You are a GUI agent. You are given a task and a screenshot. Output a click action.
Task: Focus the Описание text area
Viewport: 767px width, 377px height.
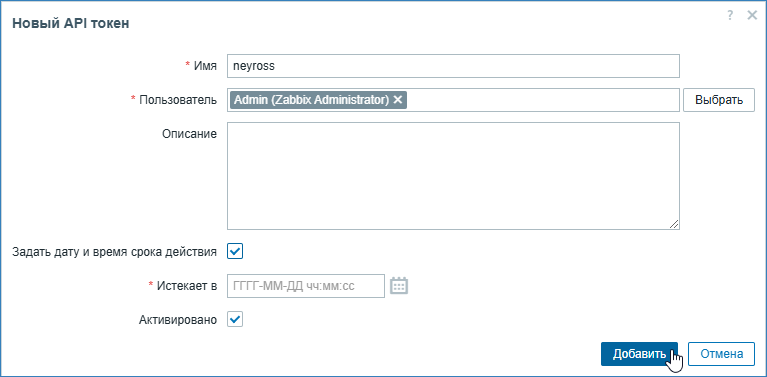453,176
